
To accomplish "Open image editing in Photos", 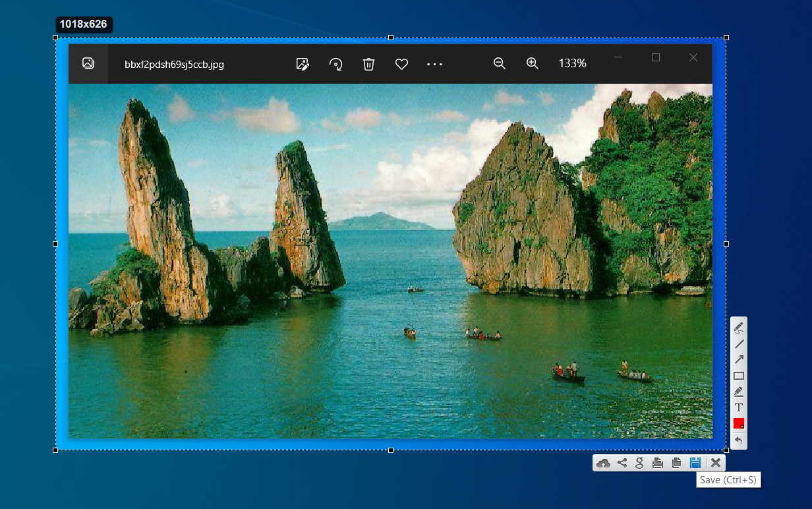I will [x=303, y=64].
